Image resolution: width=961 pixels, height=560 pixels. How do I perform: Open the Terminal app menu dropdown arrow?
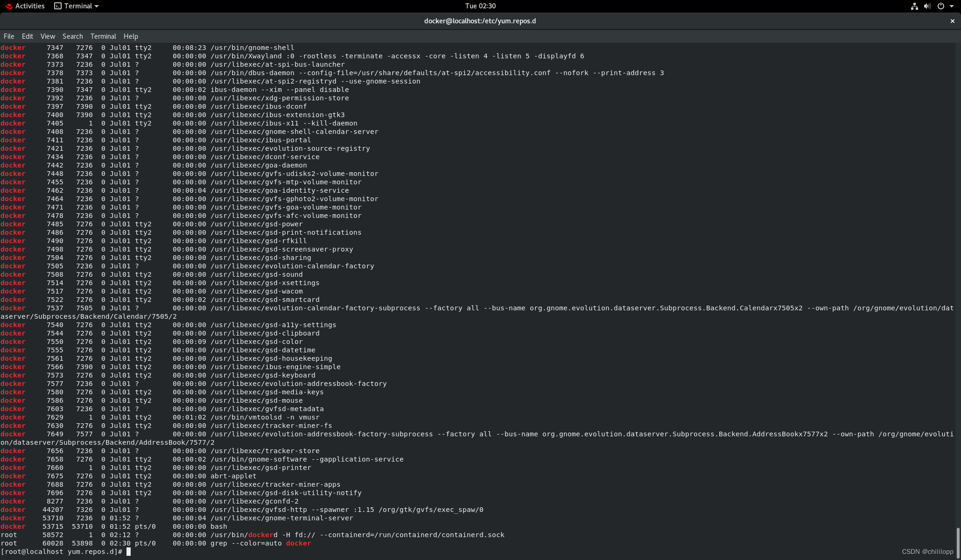tap(96, 6)
